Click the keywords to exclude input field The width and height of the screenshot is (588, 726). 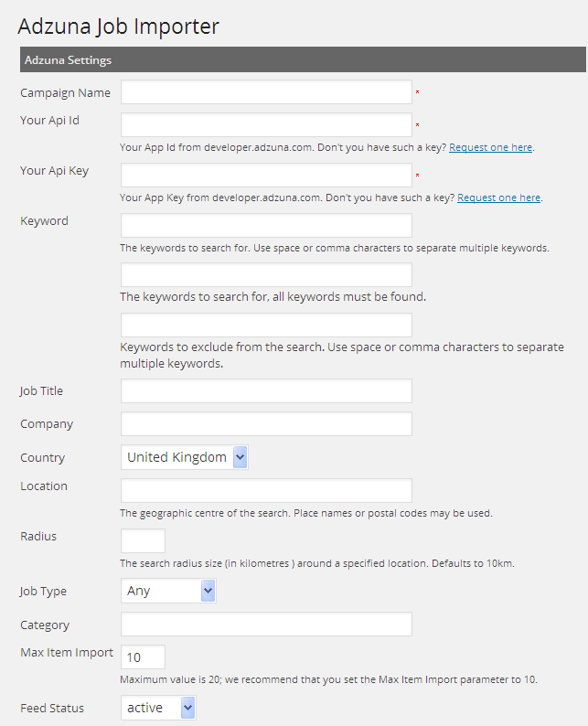click(x=266, y=325)
